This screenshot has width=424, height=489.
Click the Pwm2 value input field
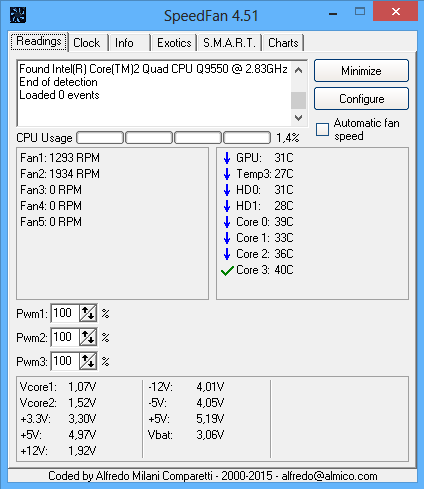click(65, 337)
